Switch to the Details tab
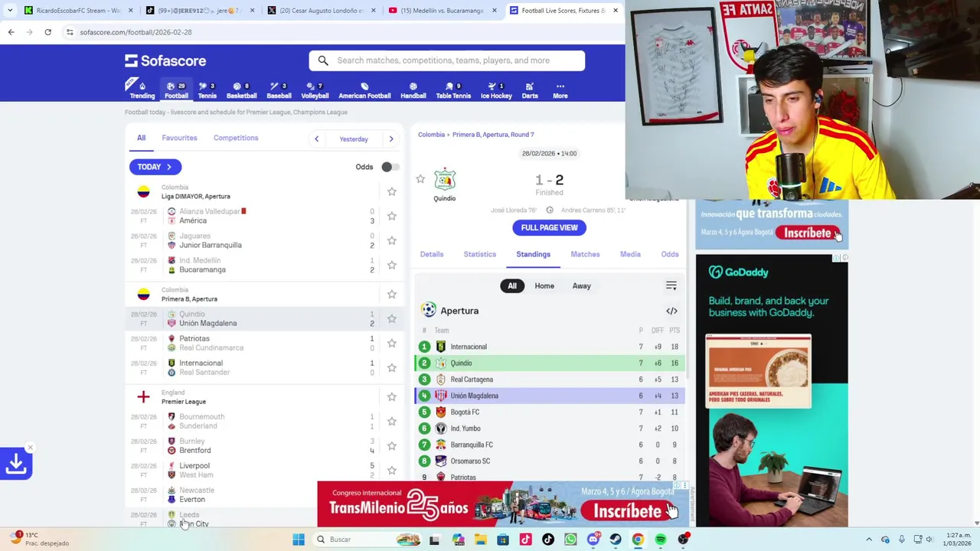 432,254
